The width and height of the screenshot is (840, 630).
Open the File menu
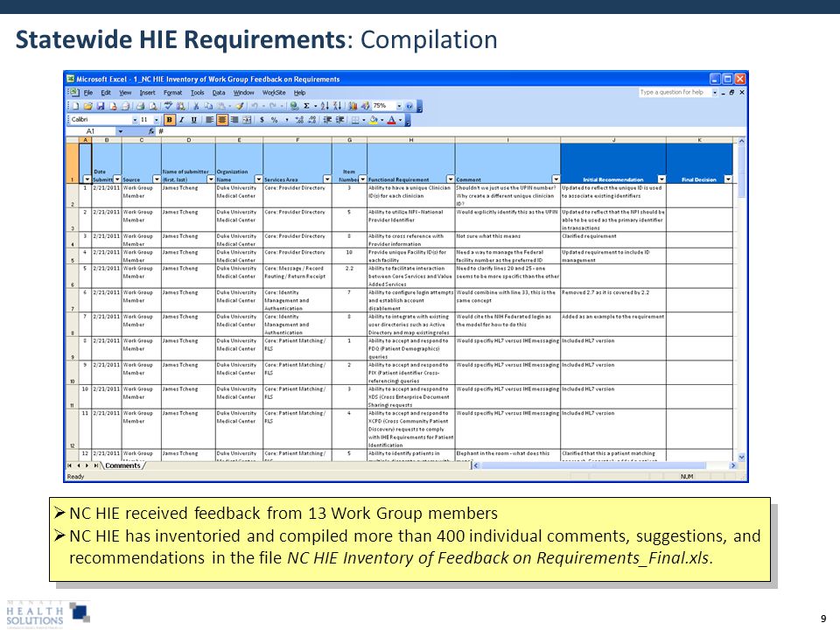point(88,93)
